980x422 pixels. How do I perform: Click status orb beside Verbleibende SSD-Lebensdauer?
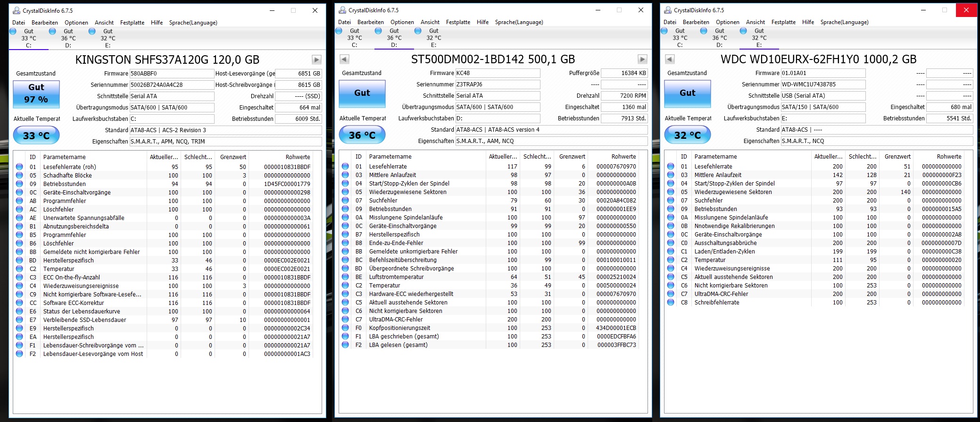(x=19, y=320)
